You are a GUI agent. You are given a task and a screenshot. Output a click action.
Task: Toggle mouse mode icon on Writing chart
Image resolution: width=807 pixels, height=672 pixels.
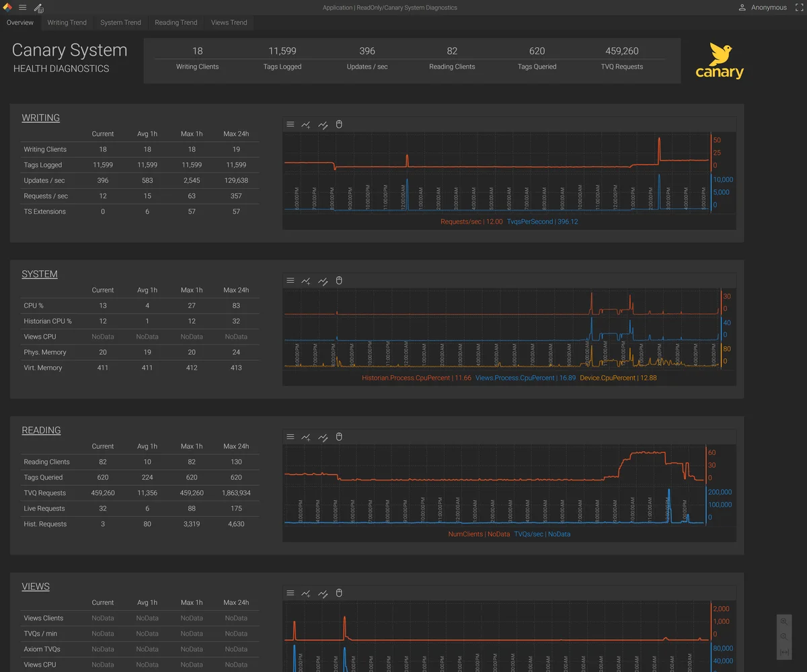339,124
